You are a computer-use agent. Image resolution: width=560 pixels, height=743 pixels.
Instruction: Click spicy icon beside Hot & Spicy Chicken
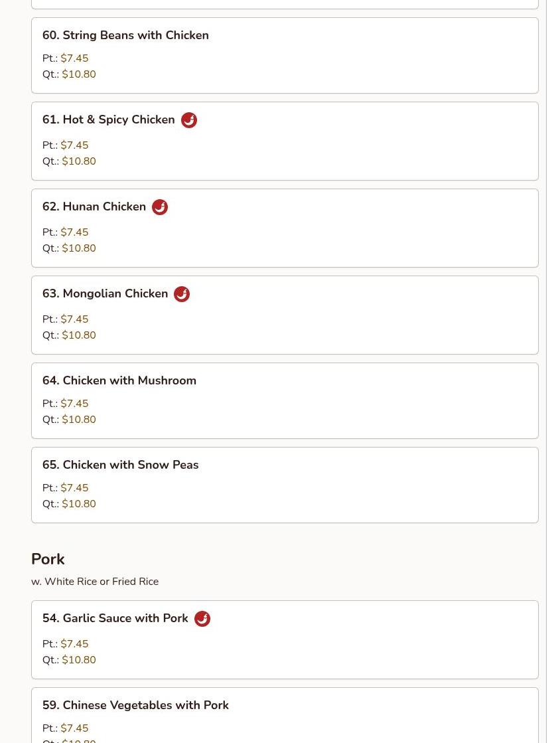click(189, 120)
